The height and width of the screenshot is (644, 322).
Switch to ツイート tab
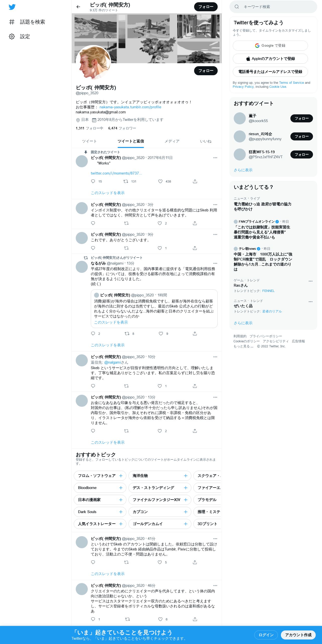click(89, 141)
